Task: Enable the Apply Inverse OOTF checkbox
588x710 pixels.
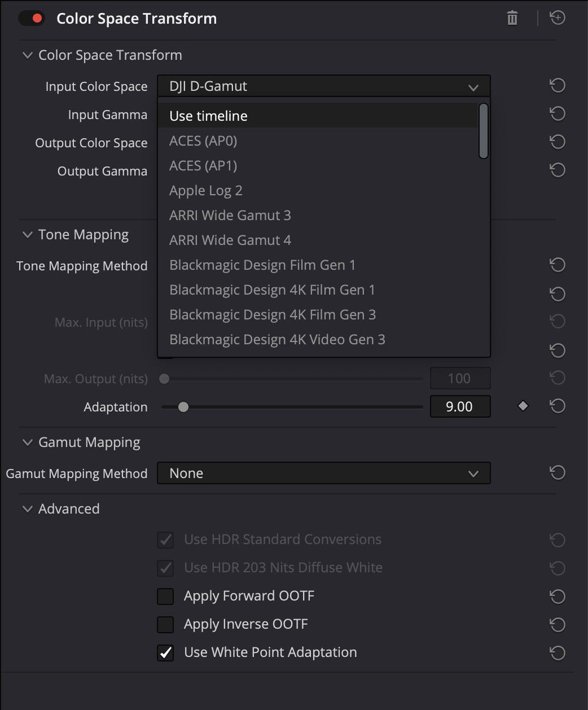Action: click(165, 624)
